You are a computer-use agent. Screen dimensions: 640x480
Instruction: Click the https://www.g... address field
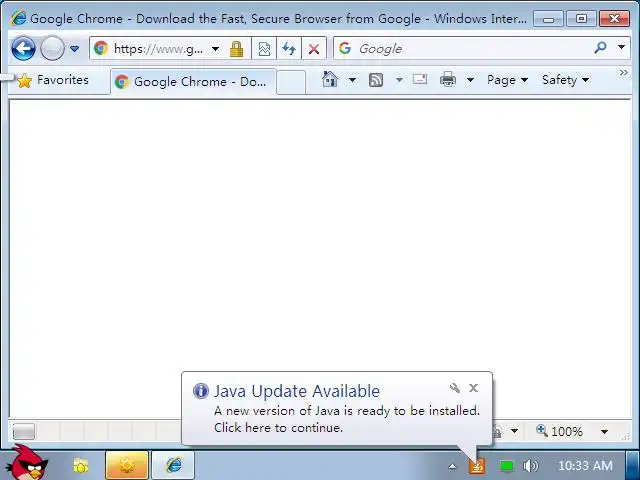click(158, 49)
